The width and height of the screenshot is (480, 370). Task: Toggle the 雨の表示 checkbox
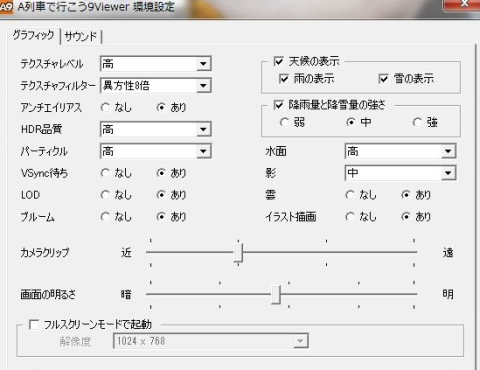click(284, 79)
